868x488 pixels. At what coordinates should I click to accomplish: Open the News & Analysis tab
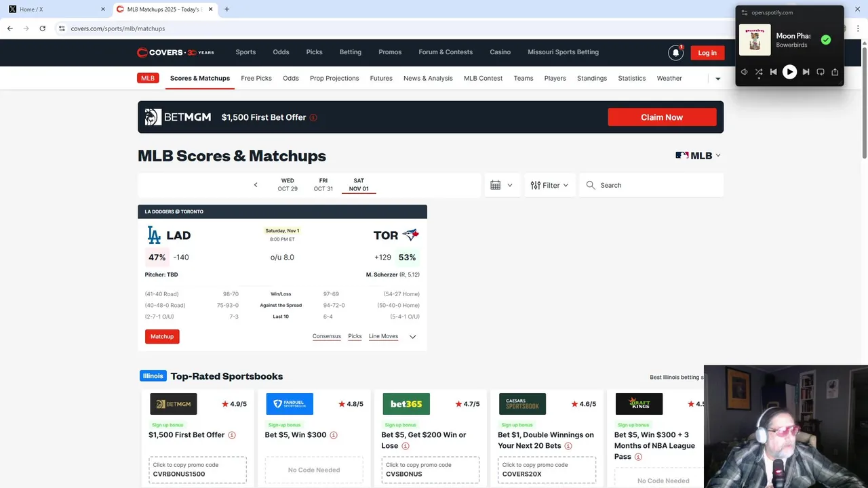click(428, 78)
